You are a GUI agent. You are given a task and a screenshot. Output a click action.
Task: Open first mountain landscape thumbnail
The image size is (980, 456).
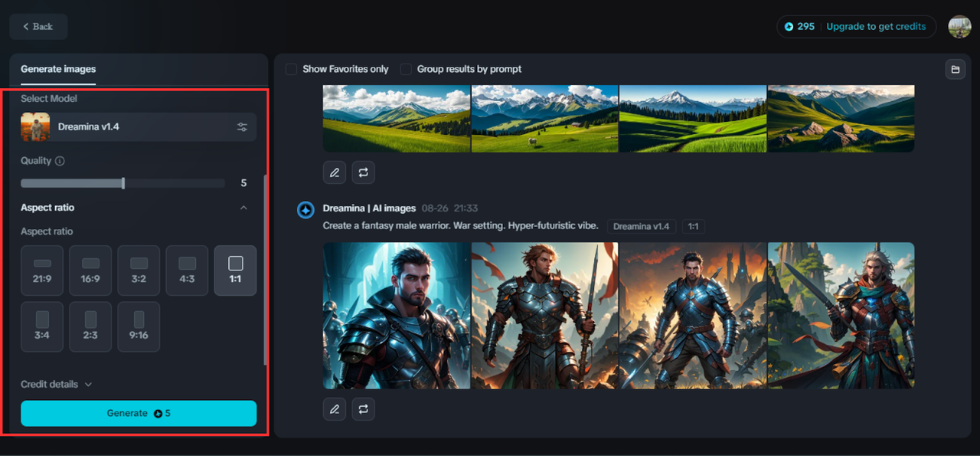point(397,119)
